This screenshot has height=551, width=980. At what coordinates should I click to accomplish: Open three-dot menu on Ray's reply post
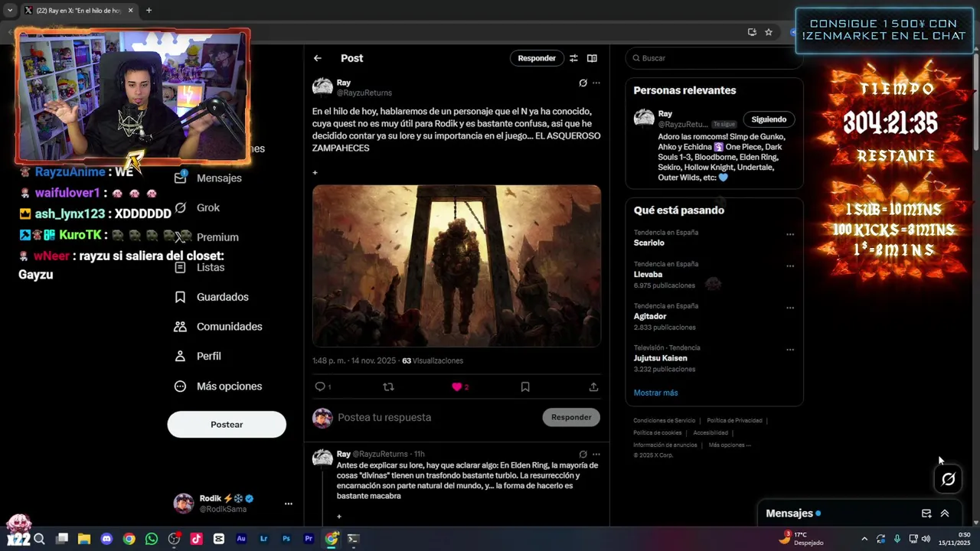tap(596, 454)
